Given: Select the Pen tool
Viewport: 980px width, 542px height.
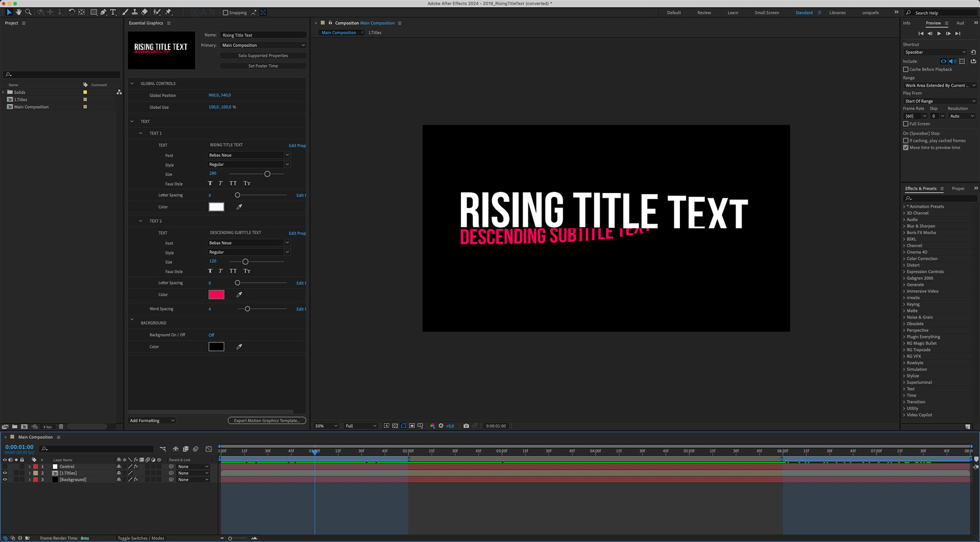Looking at the screenshot, I should click(x=103, y=12).
